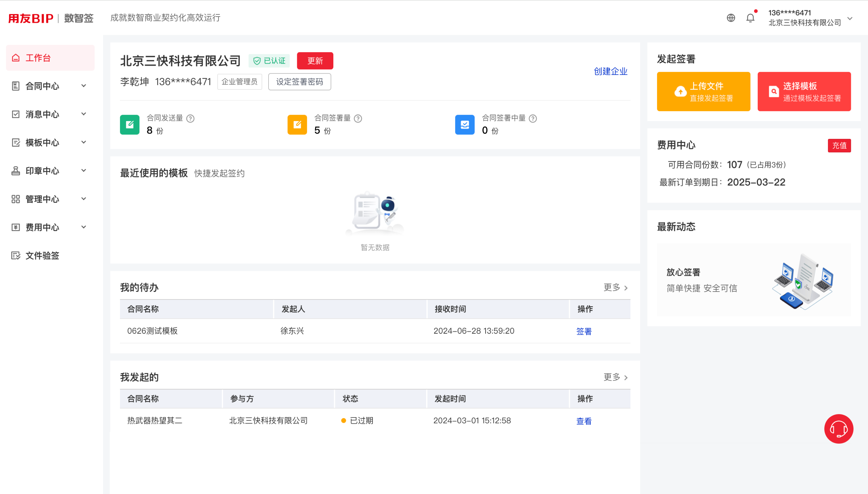Click the available contract count 107

coord(734,164)
